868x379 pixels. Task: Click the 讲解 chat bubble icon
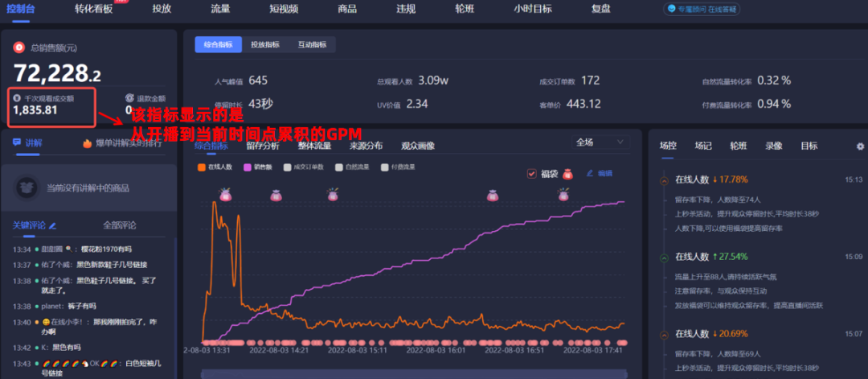pos(17,142)
